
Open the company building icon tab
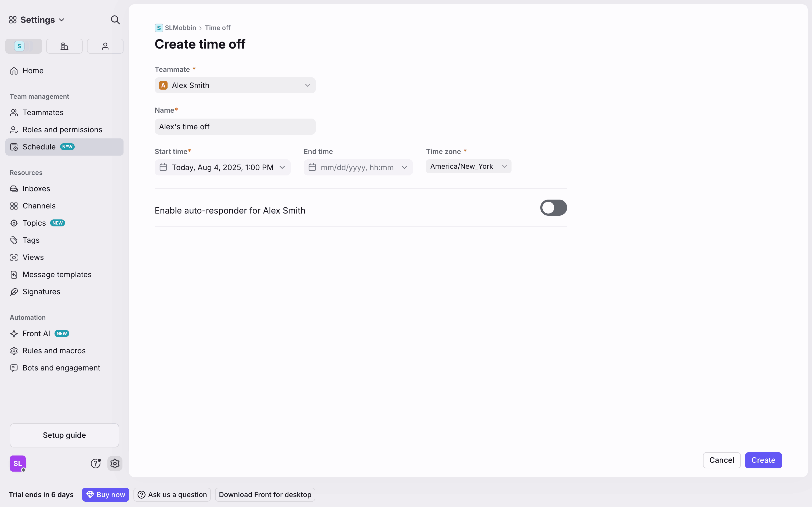coord(64,46)
